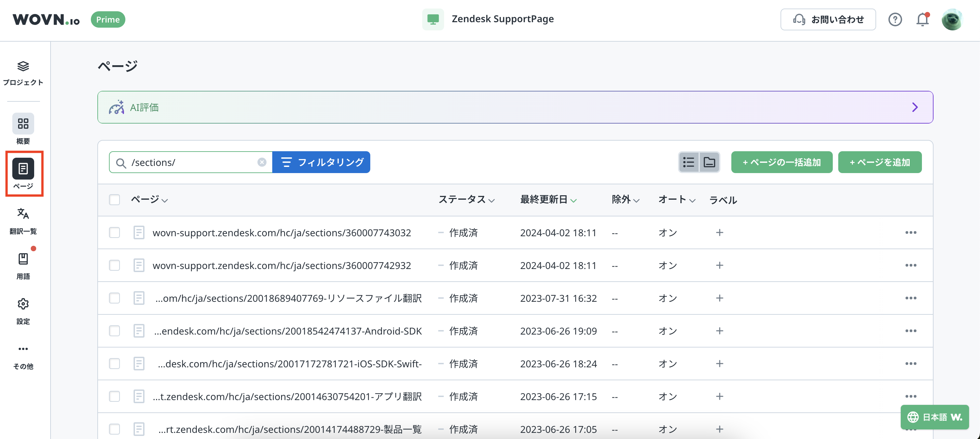This screenshot has width=980, height=439.
Task: Check the select-all pages checkbox
Action: (114, 200)
